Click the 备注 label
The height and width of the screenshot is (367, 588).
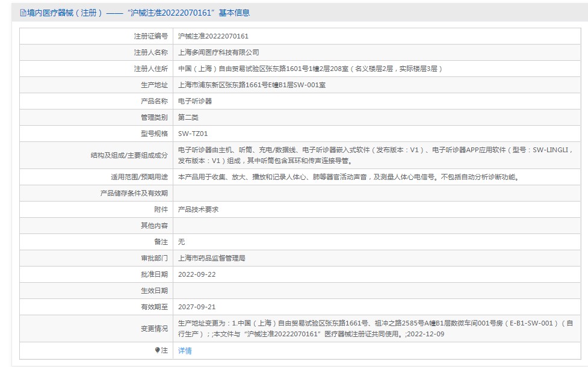click(161, 242)
